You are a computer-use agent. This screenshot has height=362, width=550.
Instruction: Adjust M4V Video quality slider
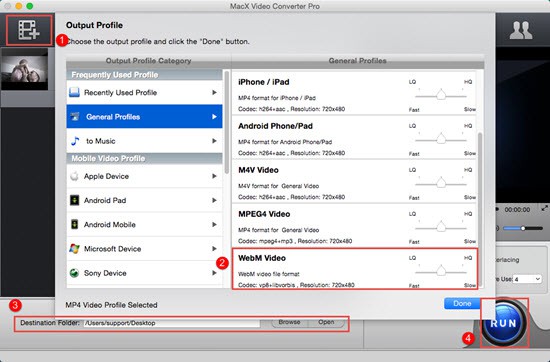441,183
